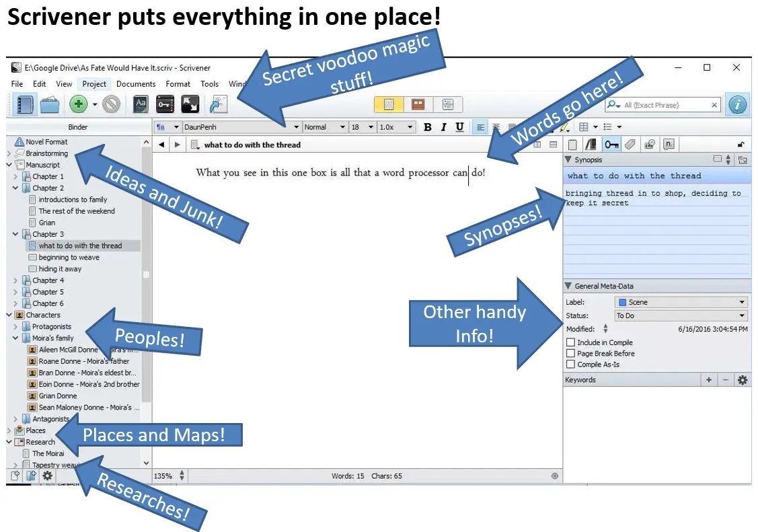The height and width of the screenshot is (532, 758).
Task: Open the Edit menu
Action: click(x=39, y=84)
